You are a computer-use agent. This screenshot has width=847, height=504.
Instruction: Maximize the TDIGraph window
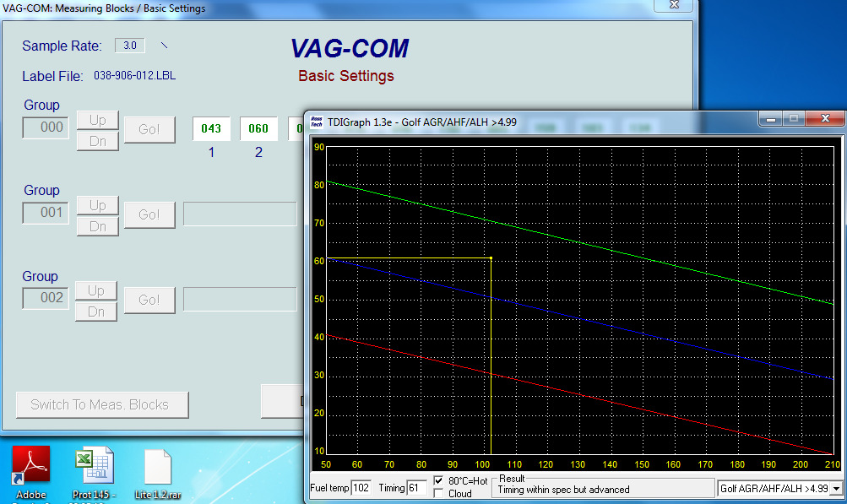tap(794, 120)
